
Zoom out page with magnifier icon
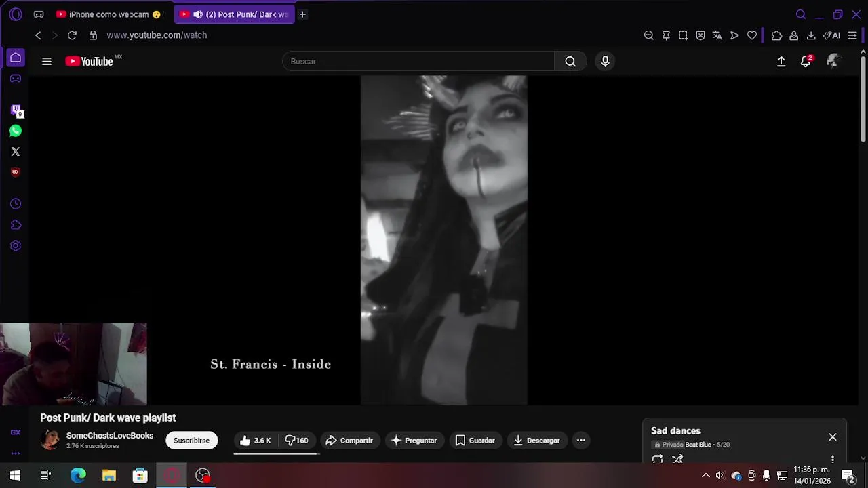649,35
